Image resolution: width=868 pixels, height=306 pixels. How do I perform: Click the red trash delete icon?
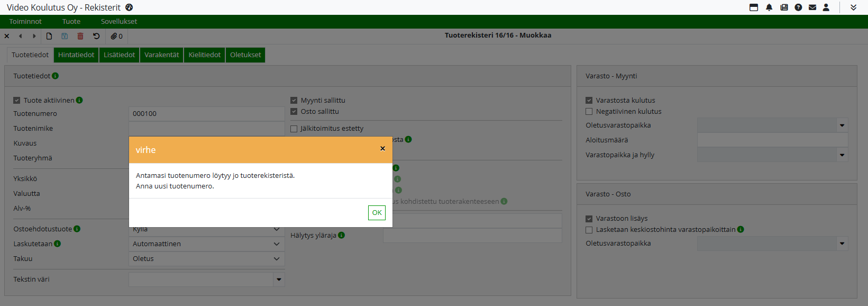coord(80,36)
